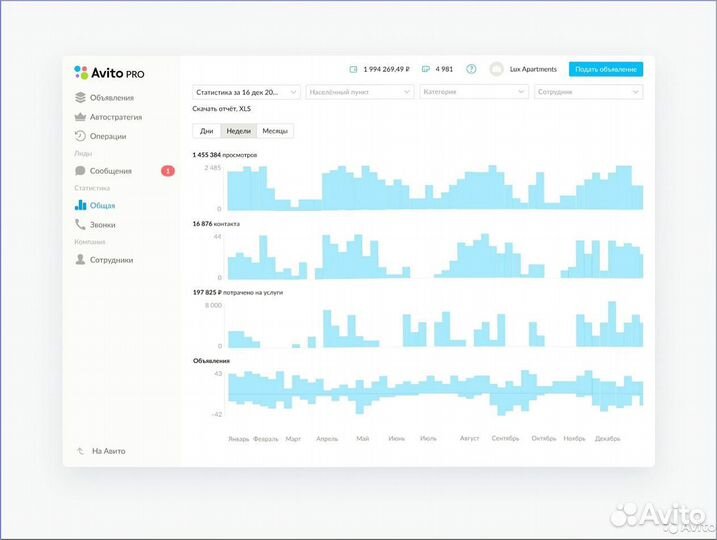Switch chart view to Недели

click(x=238, y=131)
